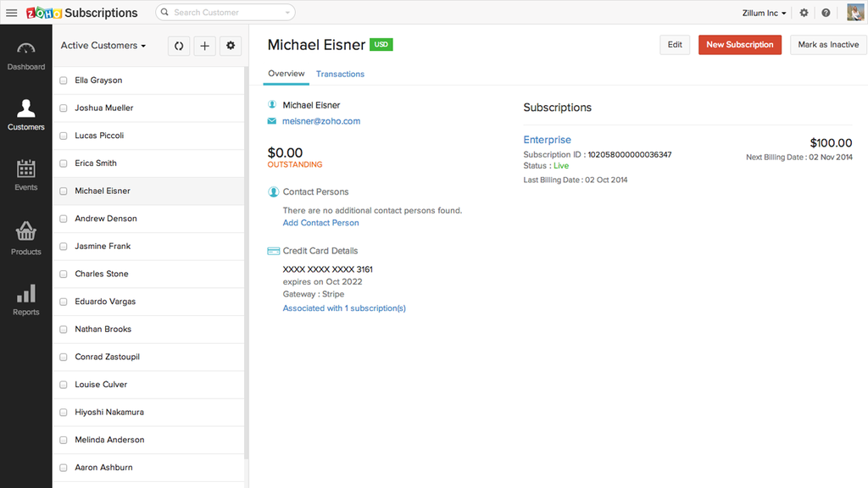868x488 pixels.
Task: Collapse the left sidebar with hamburger menu
Action: pos(12,12)
